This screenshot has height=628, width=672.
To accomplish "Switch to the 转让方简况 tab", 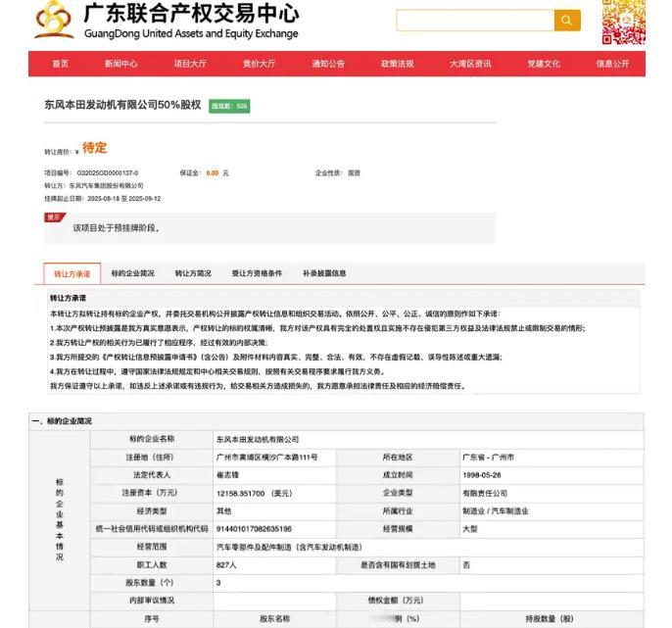I will [x=193, y=273].
